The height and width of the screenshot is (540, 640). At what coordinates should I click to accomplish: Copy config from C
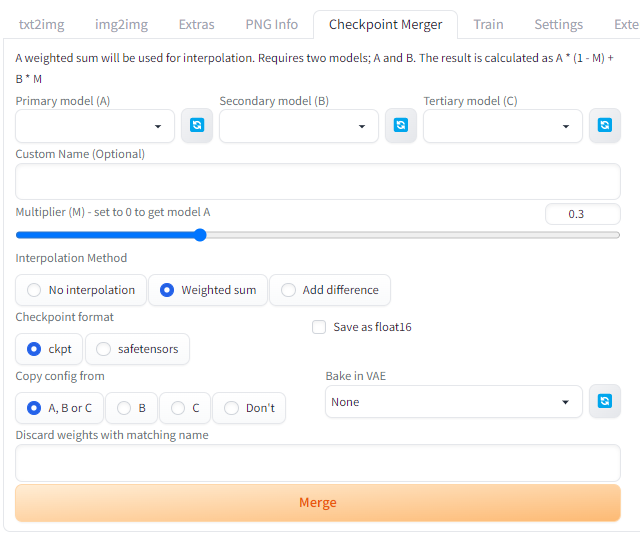pos(185,408)
